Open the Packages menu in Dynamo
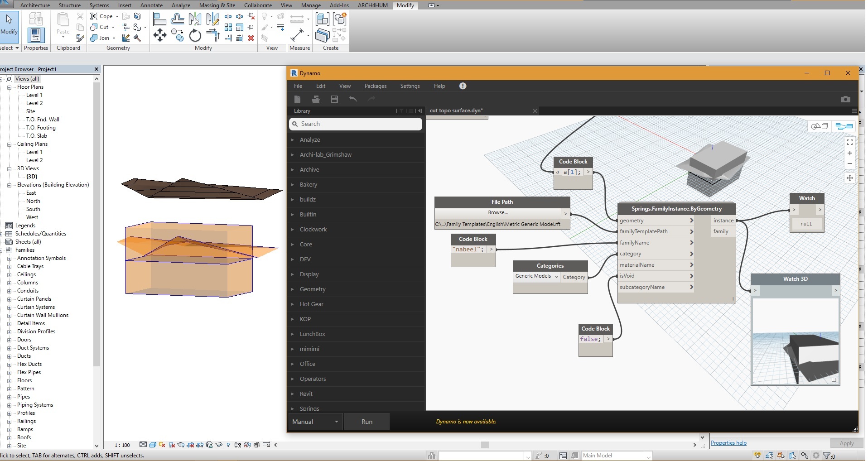The image size is (868, 461). tap(375, 86)
